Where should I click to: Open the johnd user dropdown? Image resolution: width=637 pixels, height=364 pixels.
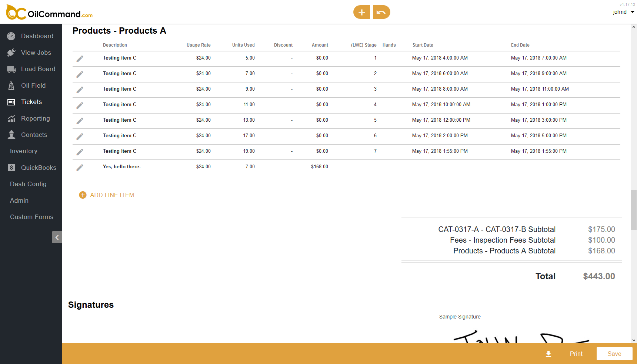coord(624,12)
